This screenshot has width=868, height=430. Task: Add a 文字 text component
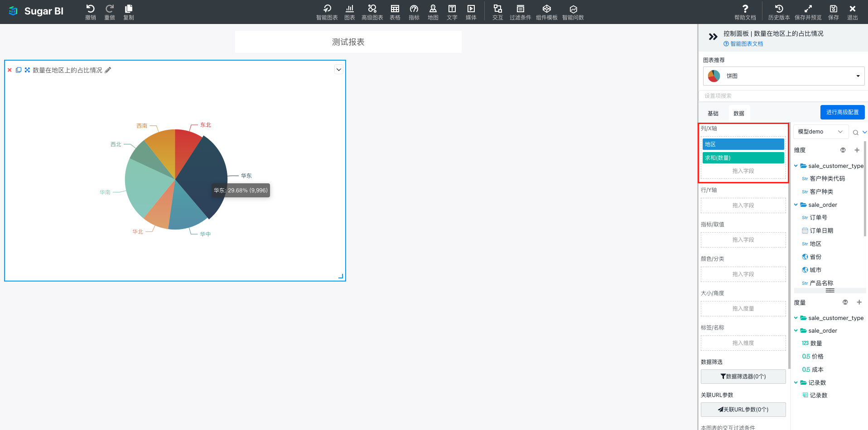pos(452,12)
